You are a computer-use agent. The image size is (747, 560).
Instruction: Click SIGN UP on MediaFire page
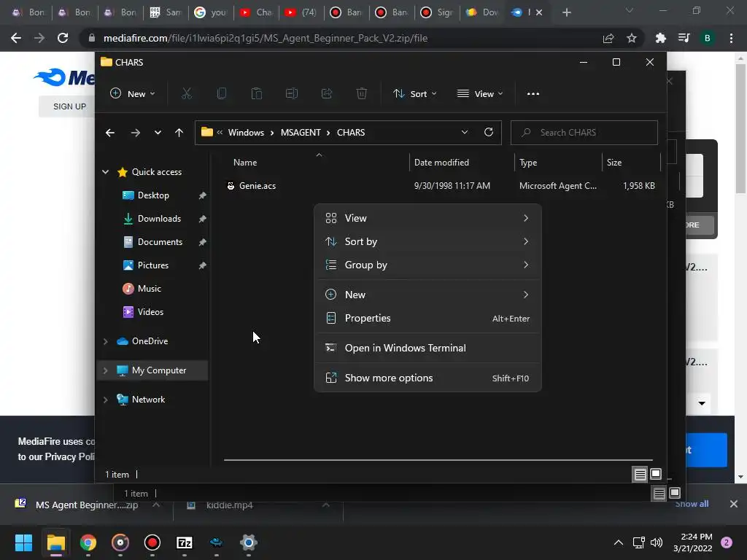(x=69, y=106)
